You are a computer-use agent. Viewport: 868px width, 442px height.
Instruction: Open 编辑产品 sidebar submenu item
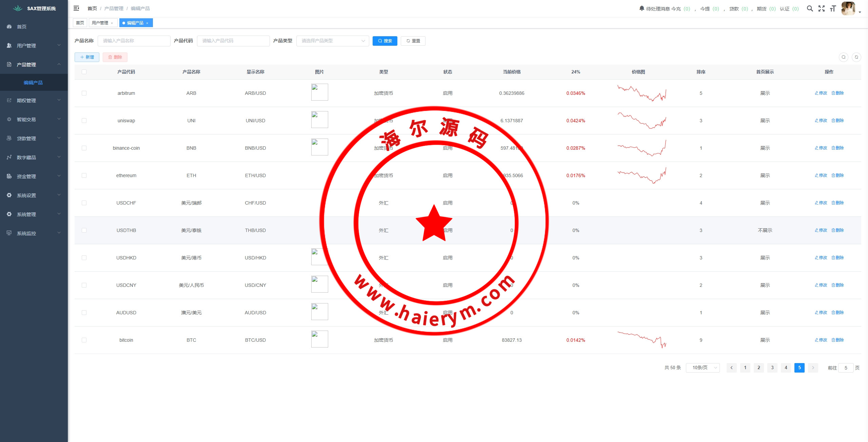click(33, 83)
